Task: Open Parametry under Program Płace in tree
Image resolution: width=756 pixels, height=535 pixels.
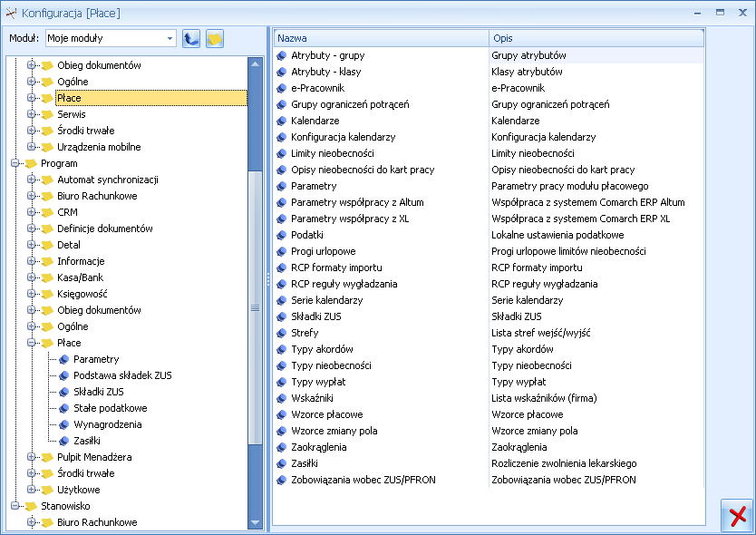Action: click(96, 359)
